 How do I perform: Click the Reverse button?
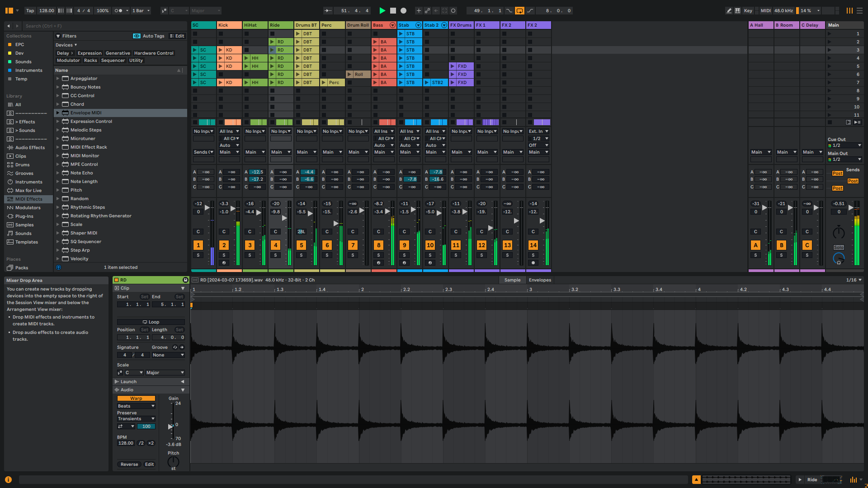click(129, 465)
